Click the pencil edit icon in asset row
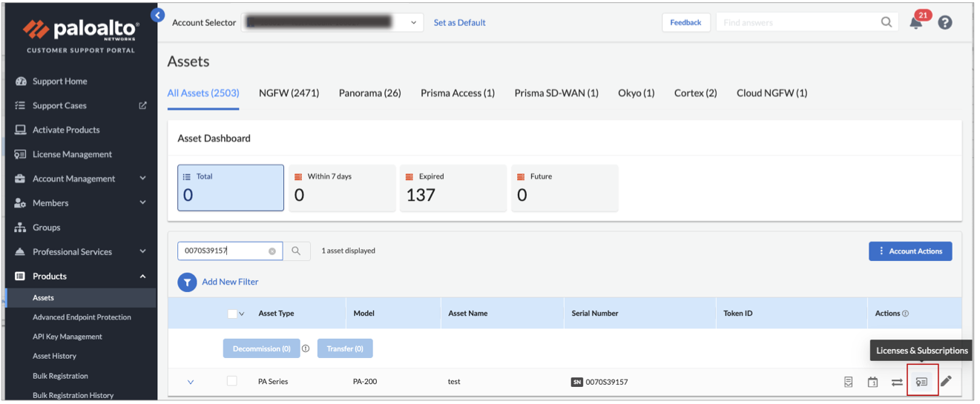The height and width of the screenshot is (404, 980). click(946, 382)
